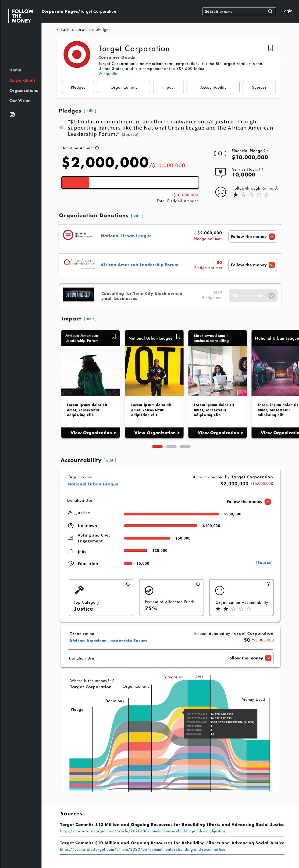
Task: Open Corporations in the sidebar
Action: pos(22,80)
